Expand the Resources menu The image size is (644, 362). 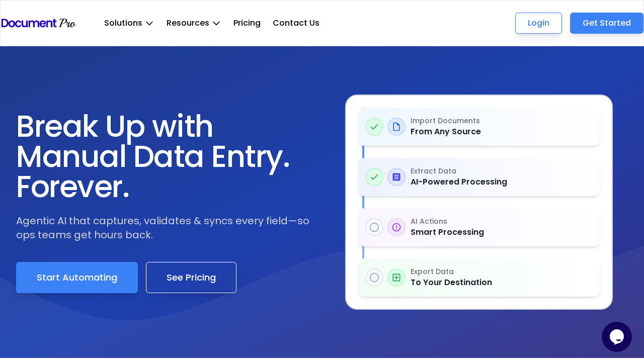188,23
